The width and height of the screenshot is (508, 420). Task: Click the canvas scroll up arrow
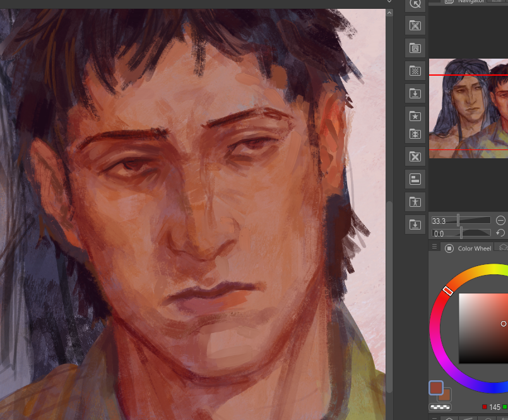pos(389,13)
